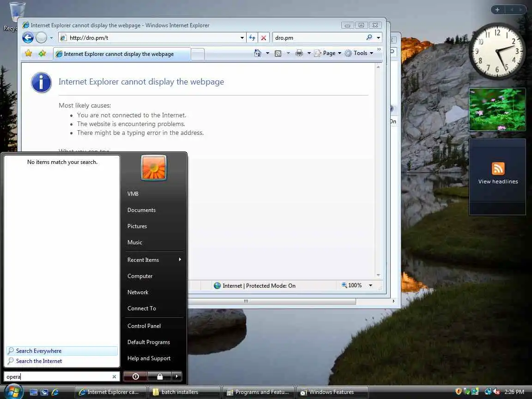Viewport: 532px width, 399px height.
Task: Open the address bar history dropdown
Action: click(x=242, y=38)
